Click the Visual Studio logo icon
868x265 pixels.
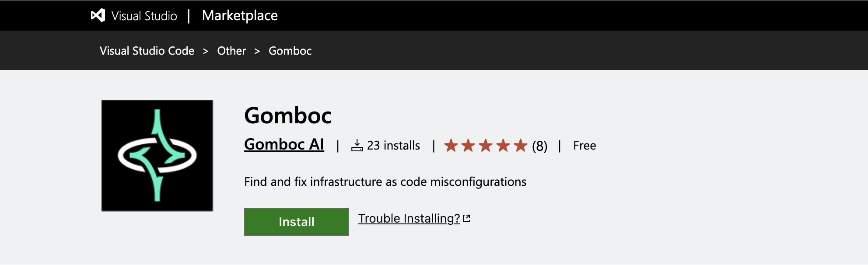tap(98, 16)
